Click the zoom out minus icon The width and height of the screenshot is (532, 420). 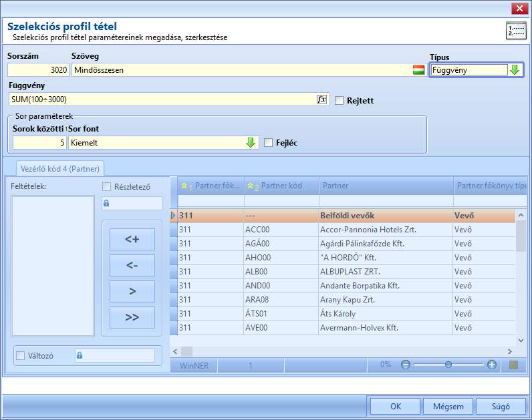pos(406,365)
